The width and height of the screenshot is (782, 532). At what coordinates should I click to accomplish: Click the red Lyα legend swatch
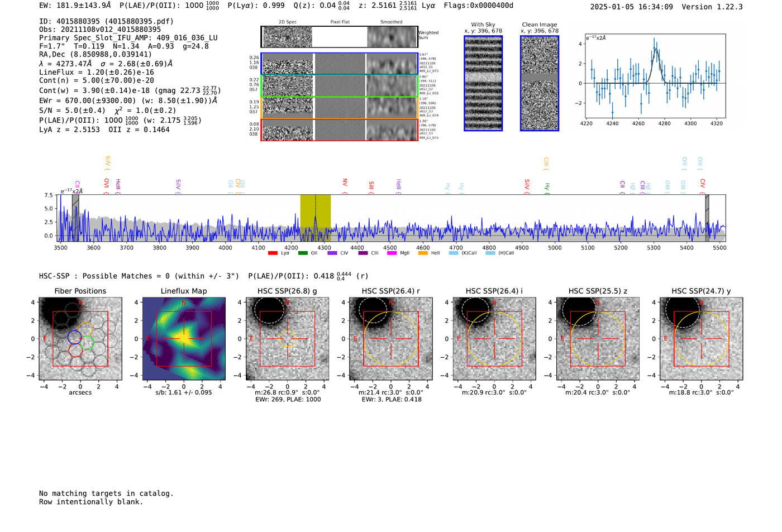273,253
